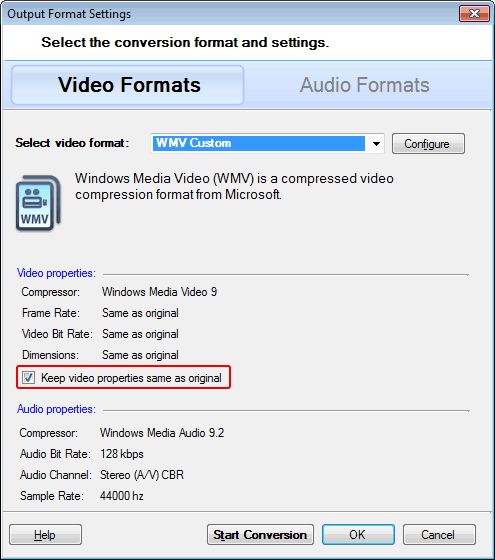Click the Stereo (A/V) CBR channel value
Screen dimensions: 495x560
pyautogui.click(x=142, y=475)
